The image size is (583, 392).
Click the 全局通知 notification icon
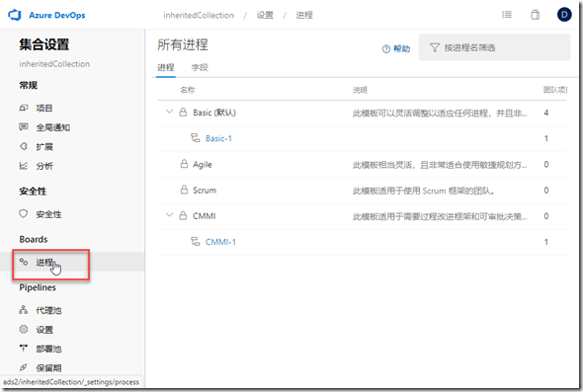coord(24,127)
